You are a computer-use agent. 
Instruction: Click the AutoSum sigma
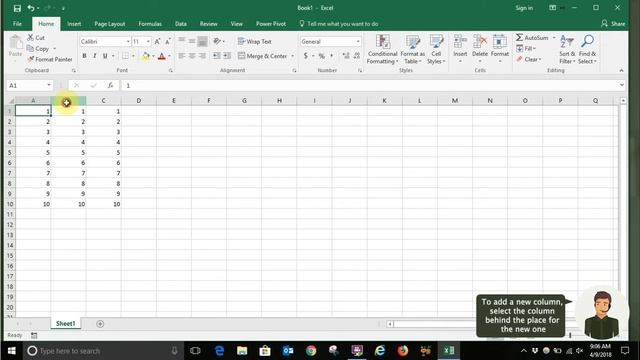coord(519,38)
